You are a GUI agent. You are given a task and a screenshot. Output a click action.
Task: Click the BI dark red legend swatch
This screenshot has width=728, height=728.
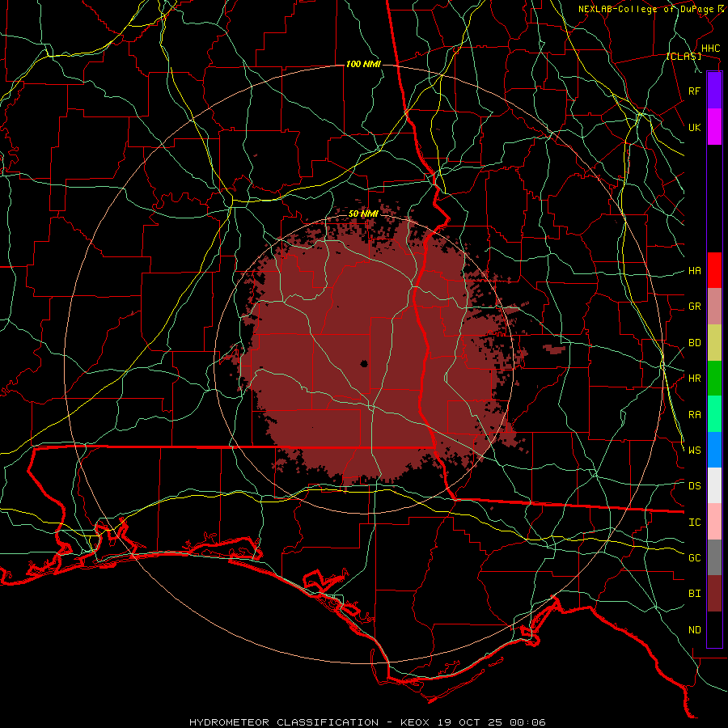pyautogui.click(x=714, y=594)
